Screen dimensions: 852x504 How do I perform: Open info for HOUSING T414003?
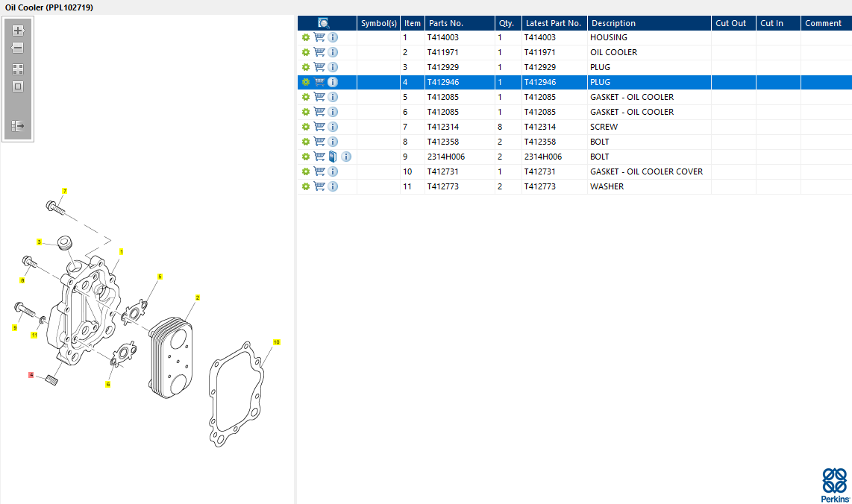333,37
